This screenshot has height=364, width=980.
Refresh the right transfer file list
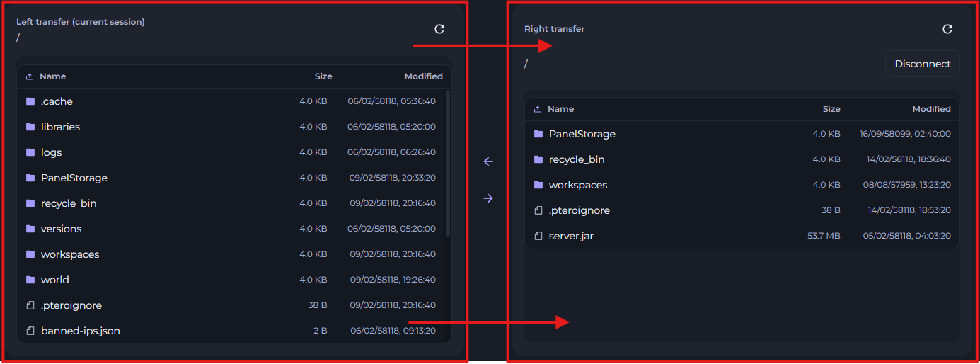[947, 29]
